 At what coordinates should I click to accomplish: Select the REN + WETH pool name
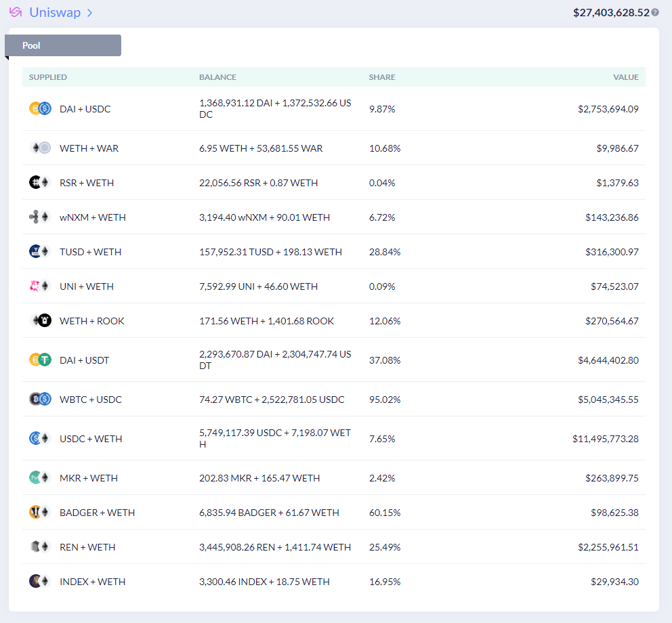(x=87, y=547)
